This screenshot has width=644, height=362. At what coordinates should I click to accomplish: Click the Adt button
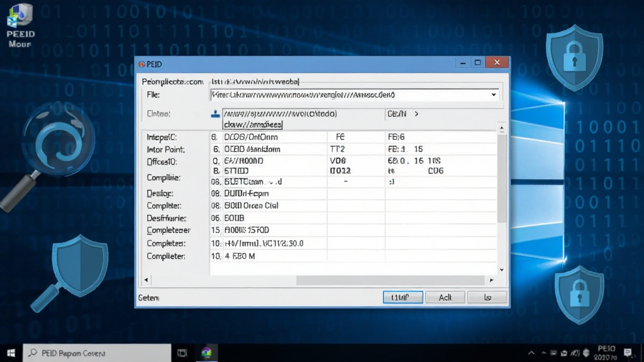click(x=445, y=297)
